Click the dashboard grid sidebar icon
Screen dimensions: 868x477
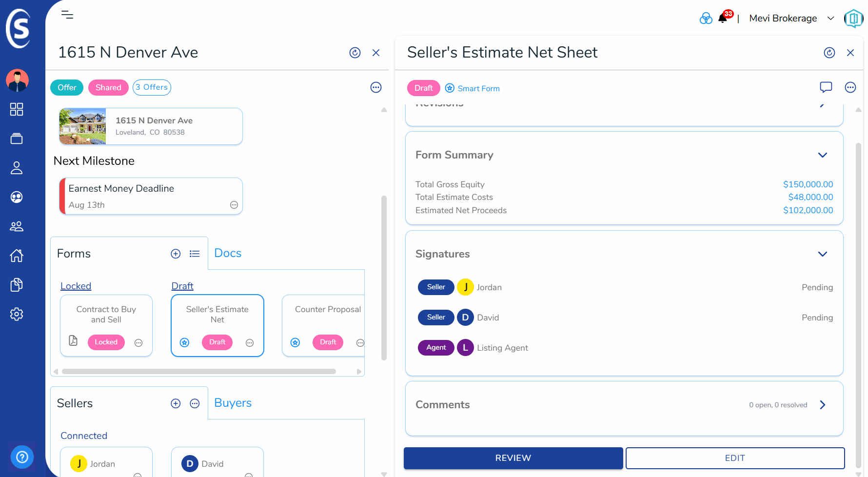(17, 109)
